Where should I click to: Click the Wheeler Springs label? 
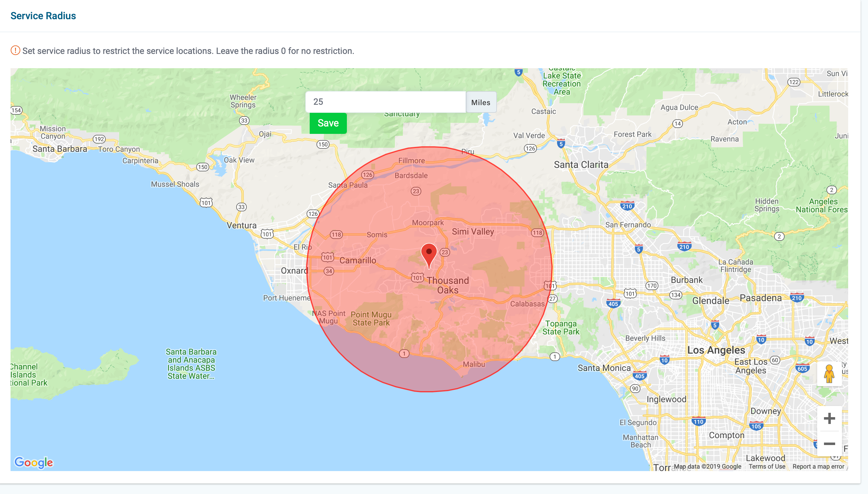[x=243, y=101]
